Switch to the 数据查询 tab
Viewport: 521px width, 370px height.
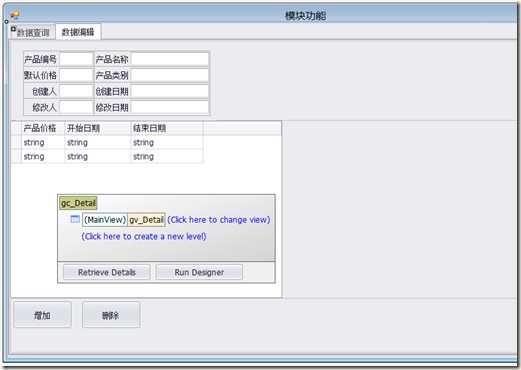[33, 32]
